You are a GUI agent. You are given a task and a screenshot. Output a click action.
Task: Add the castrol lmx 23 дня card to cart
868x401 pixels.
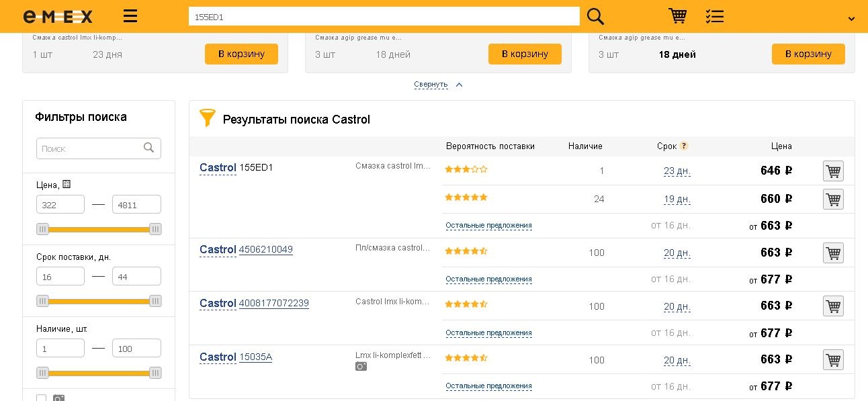click(x=241, y=54)
